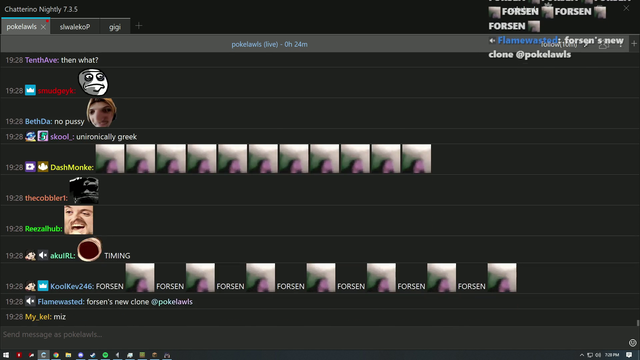The height and width of the screenshot is (360, 640).
Task: Open skool_'s user card
Action: [x=61, y=137]
